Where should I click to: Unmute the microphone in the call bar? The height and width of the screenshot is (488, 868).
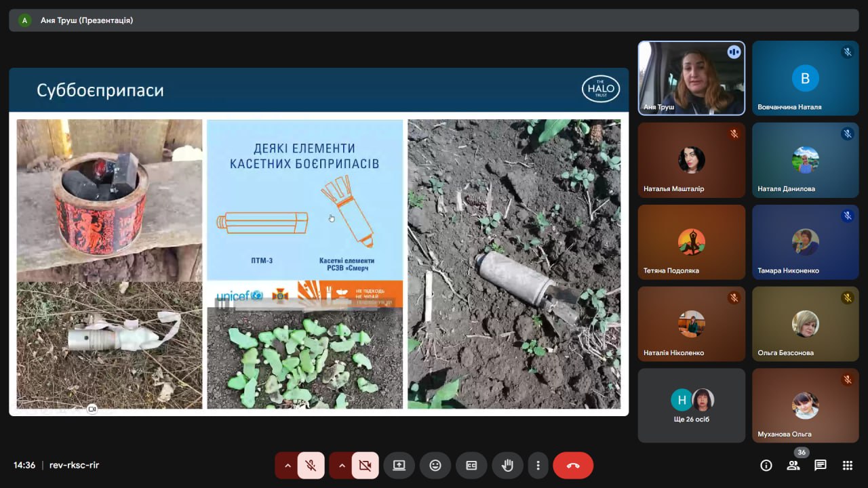tap(311, 466)
